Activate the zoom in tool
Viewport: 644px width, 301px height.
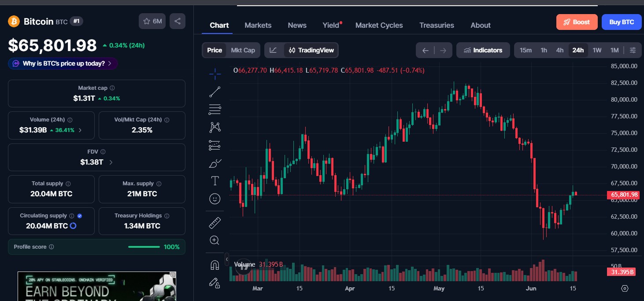click(x=215, y=240)
